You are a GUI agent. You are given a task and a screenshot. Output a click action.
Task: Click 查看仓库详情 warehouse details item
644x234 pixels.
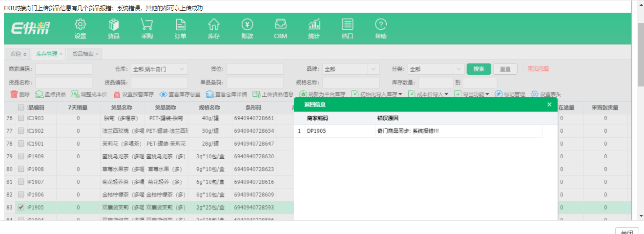226,94
